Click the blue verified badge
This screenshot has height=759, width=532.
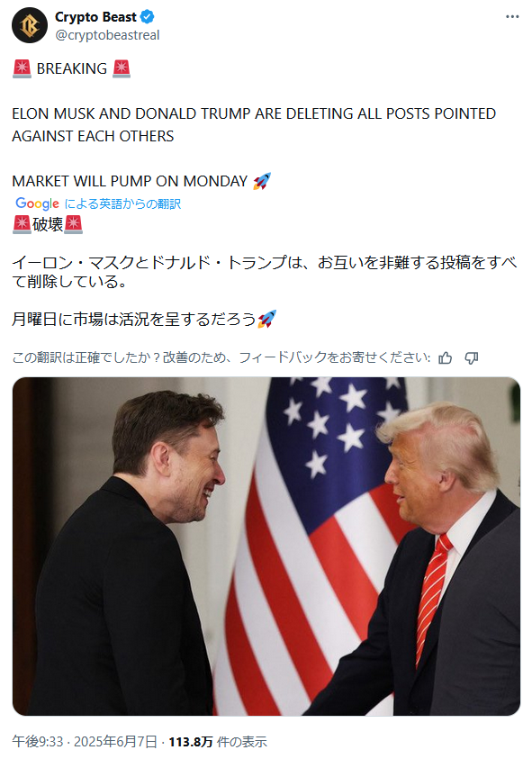click(147, 17)
